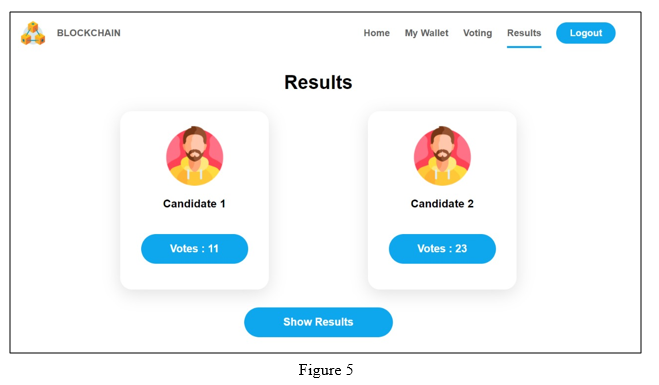Select the Candidate 2 card background

442,277
